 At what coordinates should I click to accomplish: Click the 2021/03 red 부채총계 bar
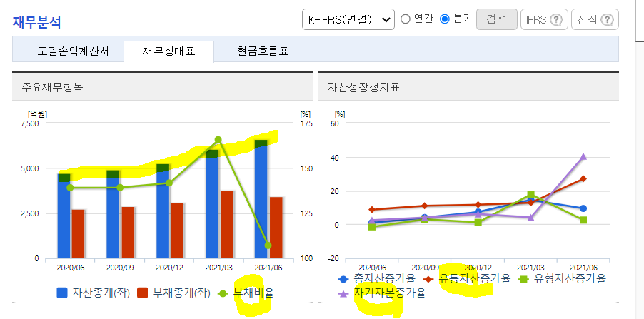tap(227, 225)
